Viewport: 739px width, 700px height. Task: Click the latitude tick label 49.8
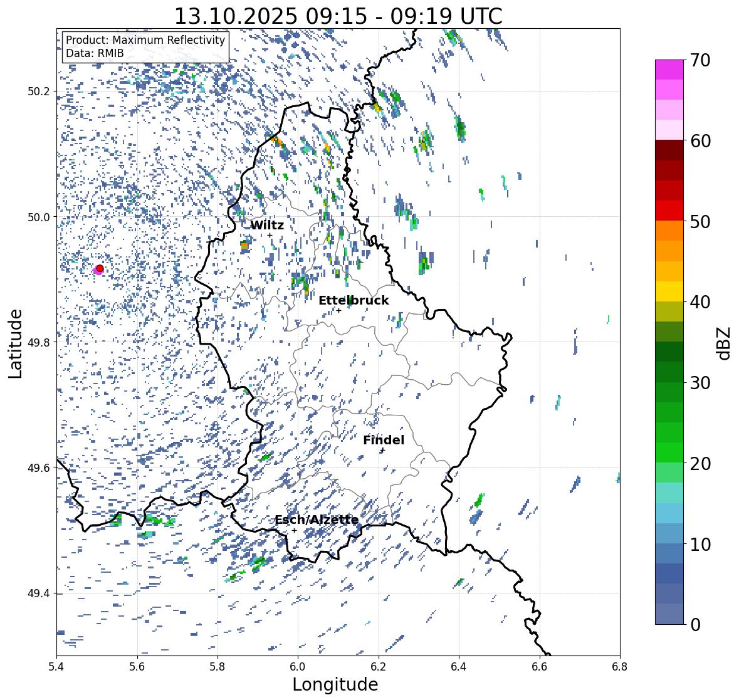(x=39, y=342)
